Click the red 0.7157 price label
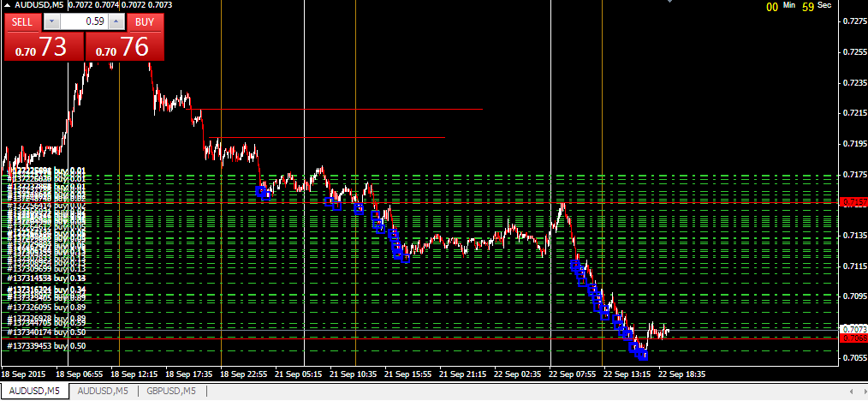This screenshot has width=868, height=401. click(853, 203)
